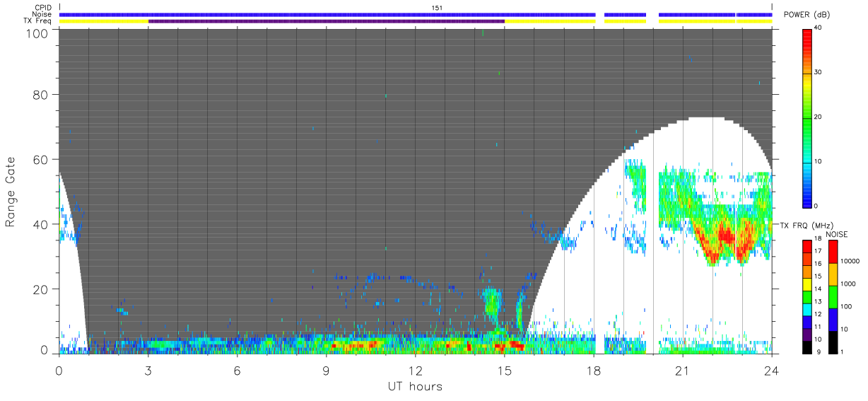Click the POWER colorbar gradient

coord(808,117)
